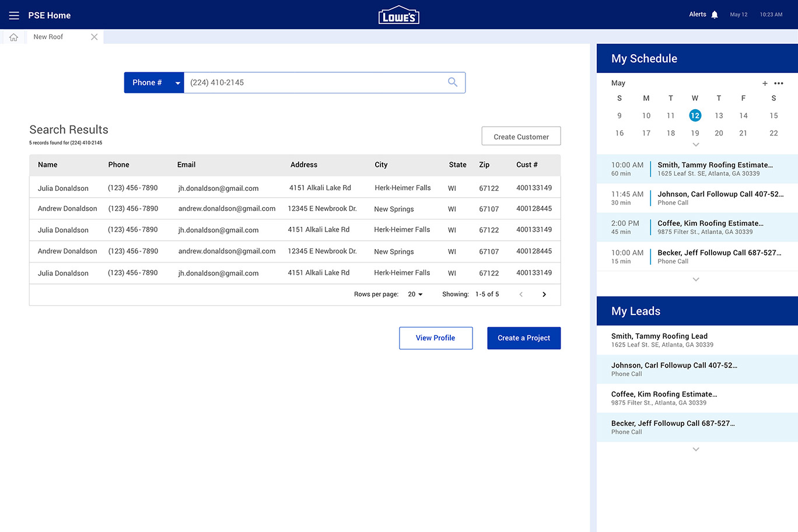Select May 13 on the calendar

pos(719,116)
